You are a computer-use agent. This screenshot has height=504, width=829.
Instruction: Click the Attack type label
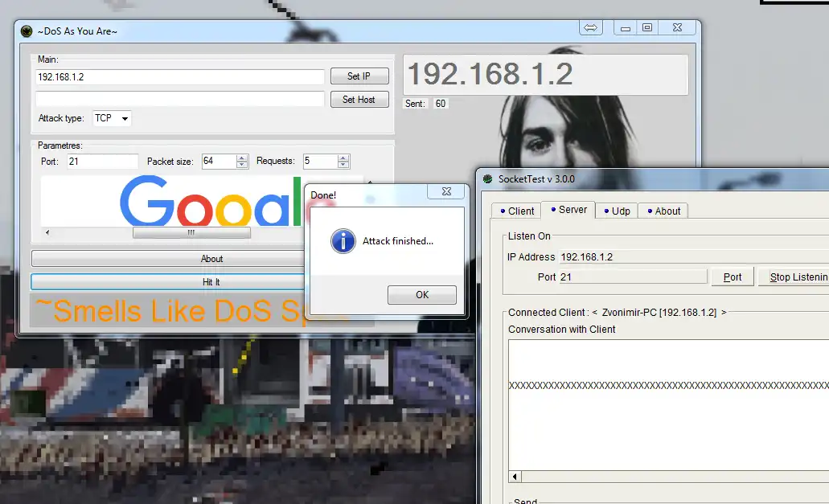61,118
